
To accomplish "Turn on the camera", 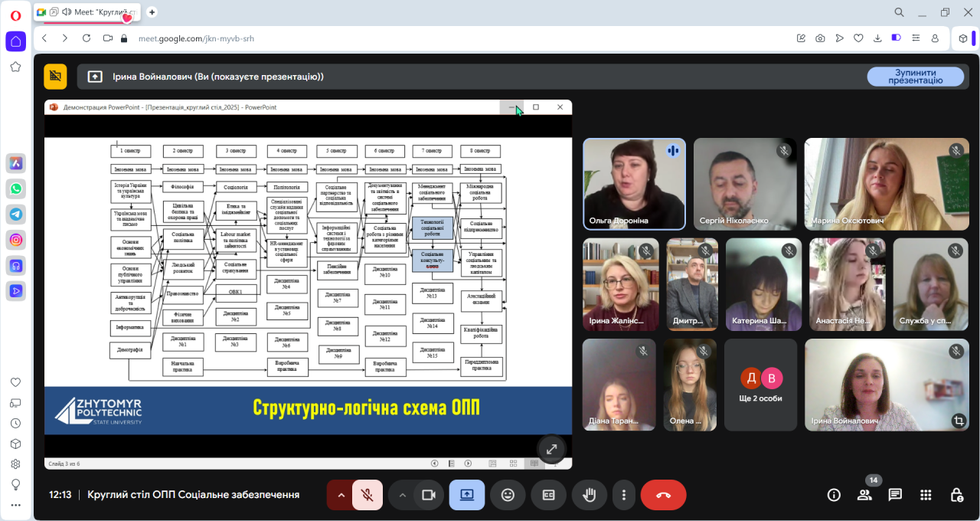I will click(x=429, y=495).
